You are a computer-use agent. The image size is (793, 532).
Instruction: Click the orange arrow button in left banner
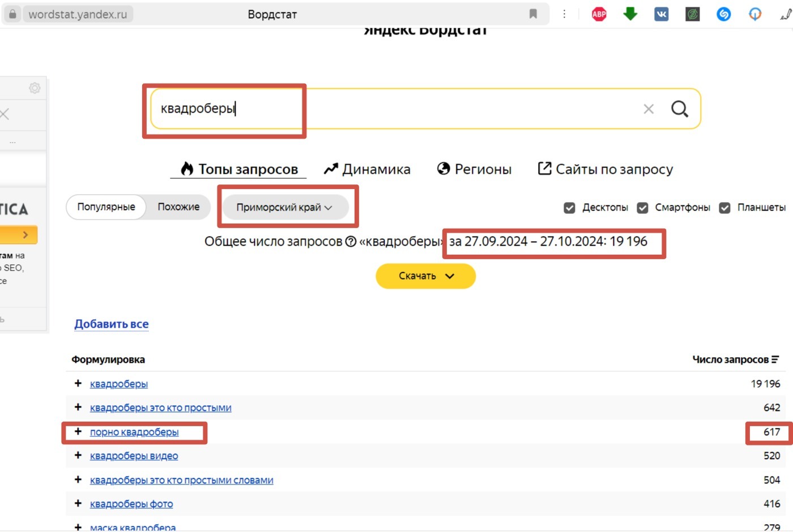(x=19, y=235)
